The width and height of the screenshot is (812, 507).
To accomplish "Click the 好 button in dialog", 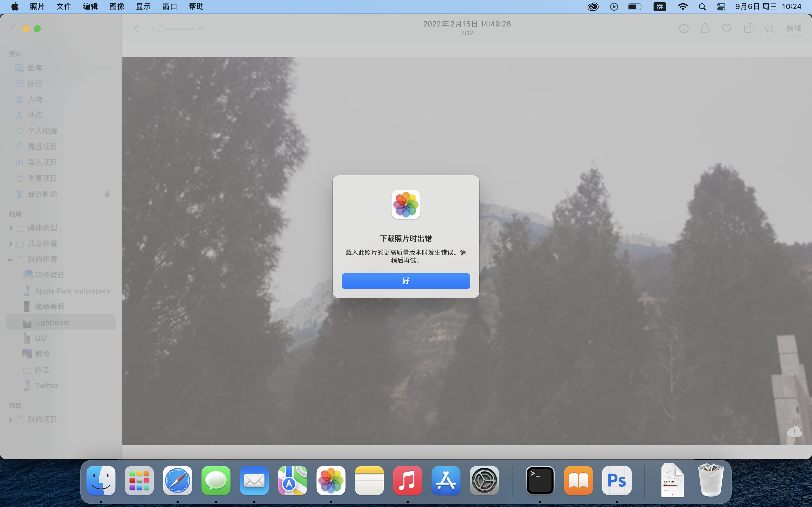I will 406,281.
